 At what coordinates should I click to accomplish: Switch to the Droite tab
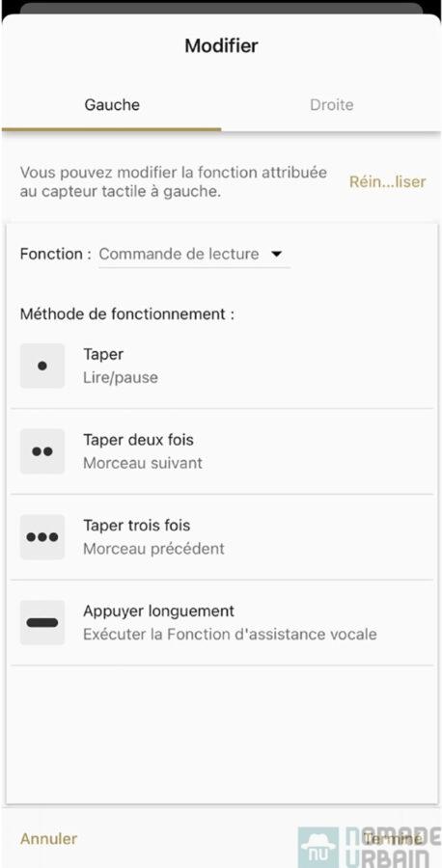point(331,104)
